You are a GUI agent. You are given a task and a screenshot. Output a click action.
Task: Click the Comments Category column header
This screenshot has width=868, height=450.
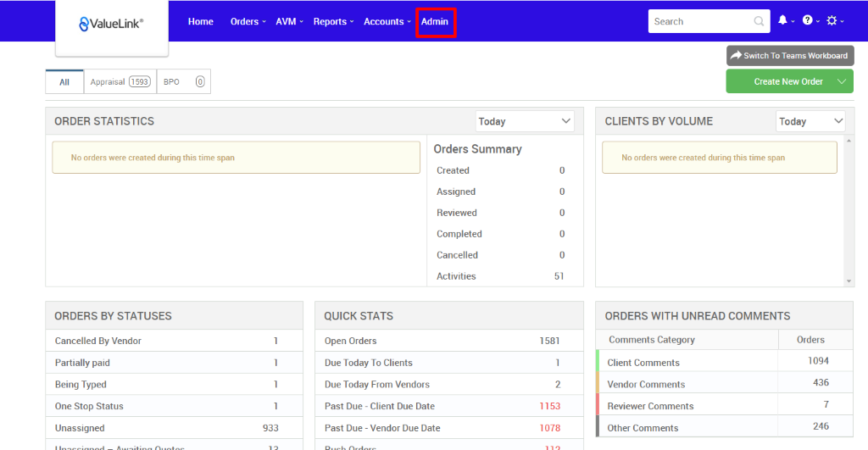652,340
